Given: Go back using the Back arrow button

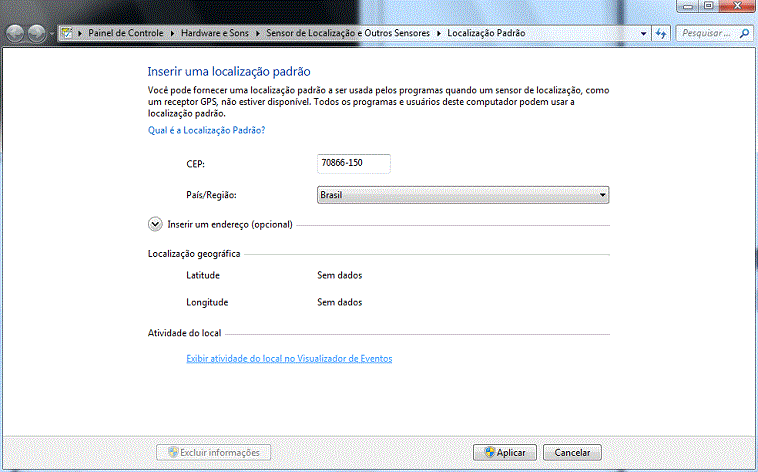Looking at the screenshot, I should [15, 33].
